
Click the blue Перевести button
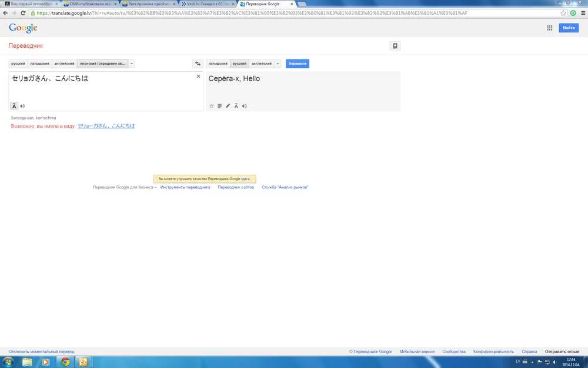(298, 64)
